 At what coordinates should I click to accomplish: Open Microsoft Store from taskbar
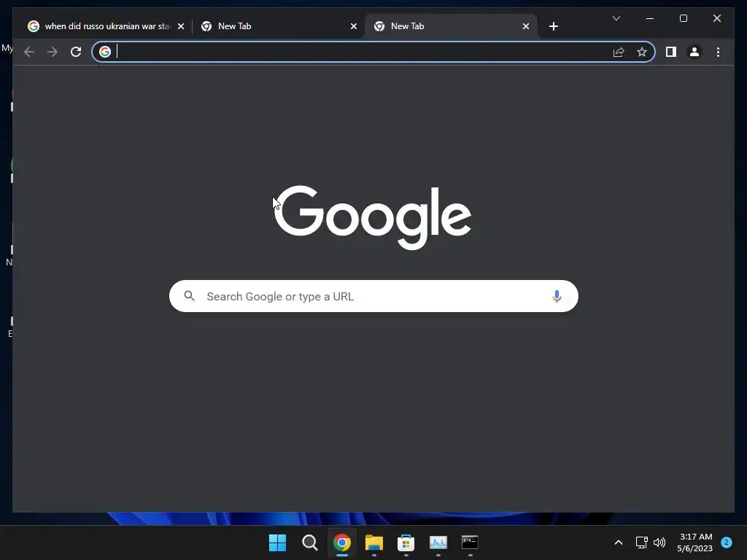pyautogui.click(x=406, y=542)
